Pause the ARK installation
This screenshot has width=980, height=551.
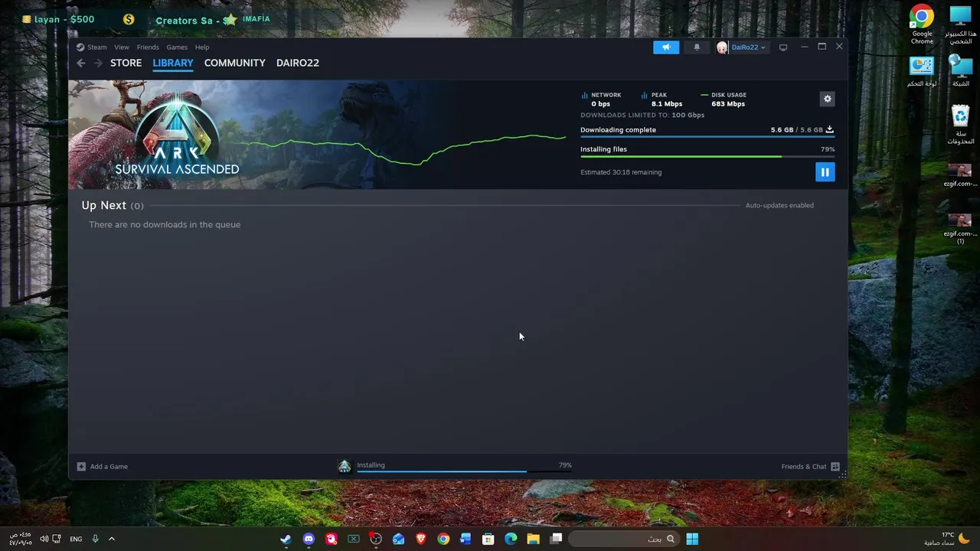click(825, 172)
